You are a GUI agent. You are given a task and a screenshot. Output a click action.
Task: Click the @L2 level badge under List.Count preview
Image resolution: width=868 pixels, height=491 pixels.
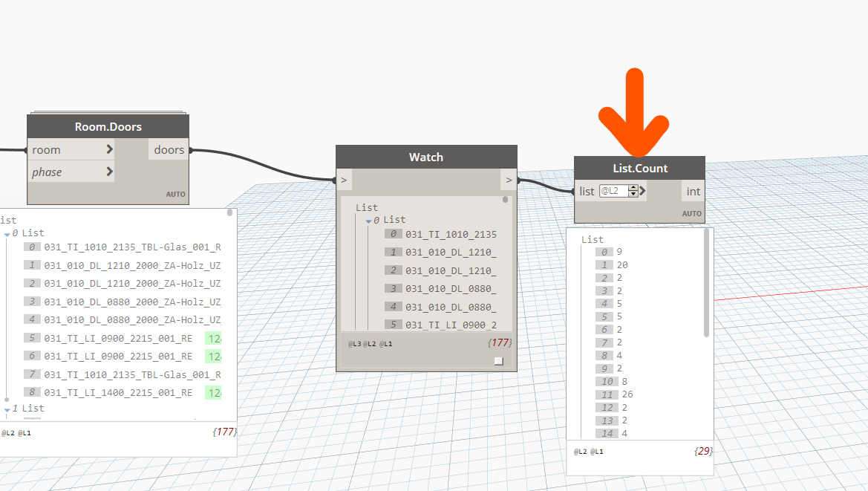[x=579, y=450]
